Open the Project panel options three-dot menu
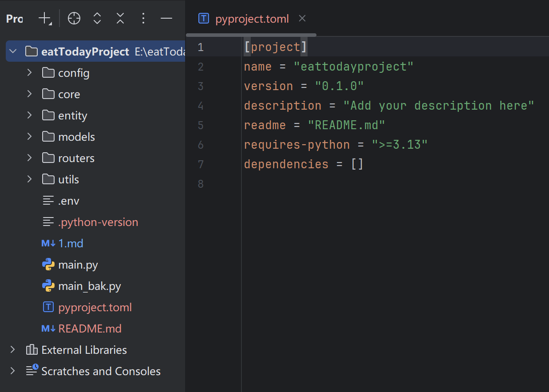This screenshot has width=549, height=392. coord(143,19)
